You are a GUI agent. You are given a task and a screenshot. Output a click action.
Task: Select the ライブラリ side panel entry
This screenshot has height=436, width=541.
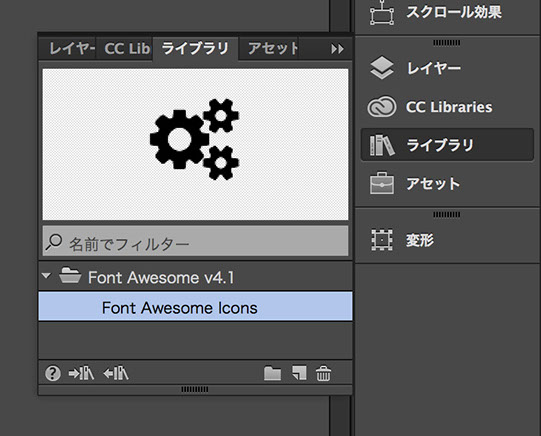[447, 145]
